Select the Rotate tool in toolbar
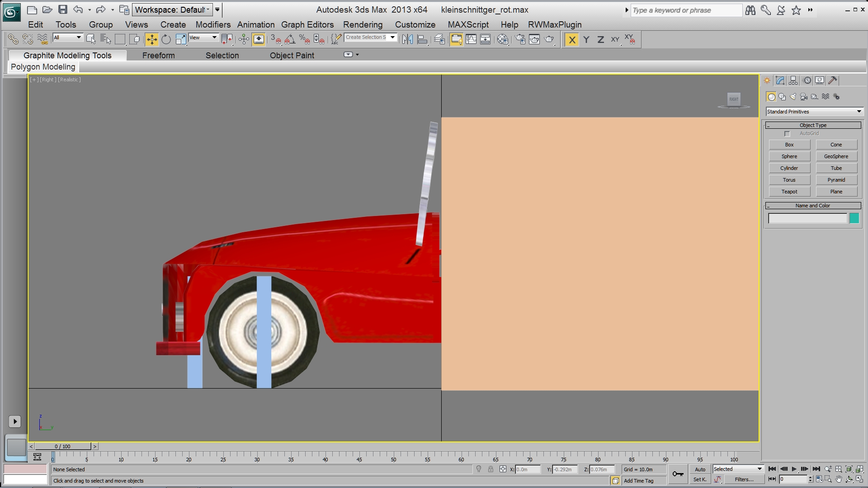The height and width of the screenshot is (488, 868). [166, 40]
